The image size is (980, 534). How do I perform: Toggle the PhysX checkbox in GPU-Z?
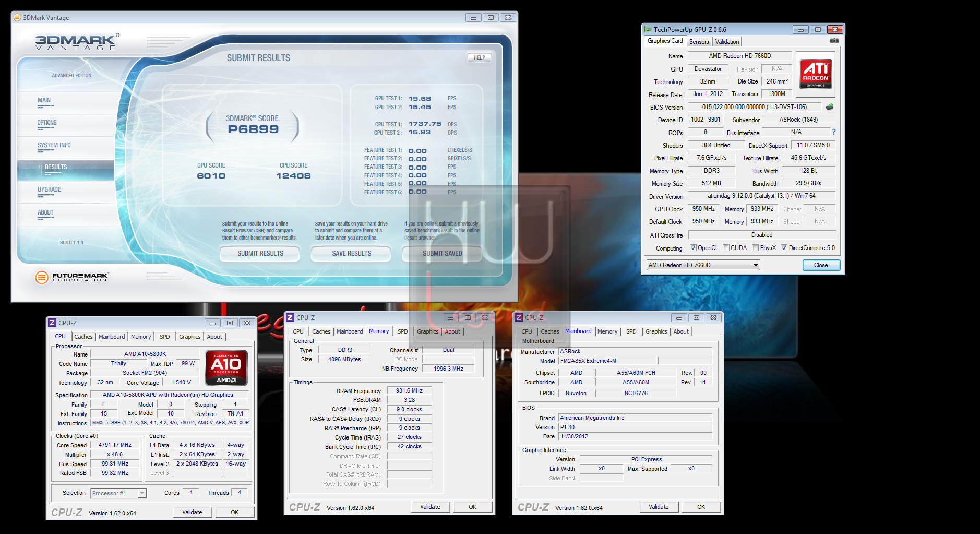point(755,248)
